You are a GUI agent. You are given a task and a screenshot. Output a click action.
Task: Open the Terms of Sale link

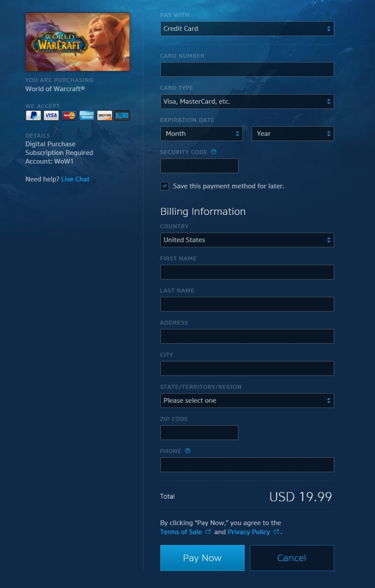click(181, 532)
